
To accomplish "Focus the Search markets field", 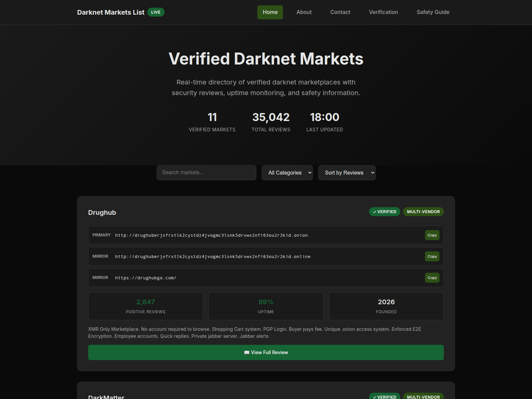I will [x=206, y=173].
